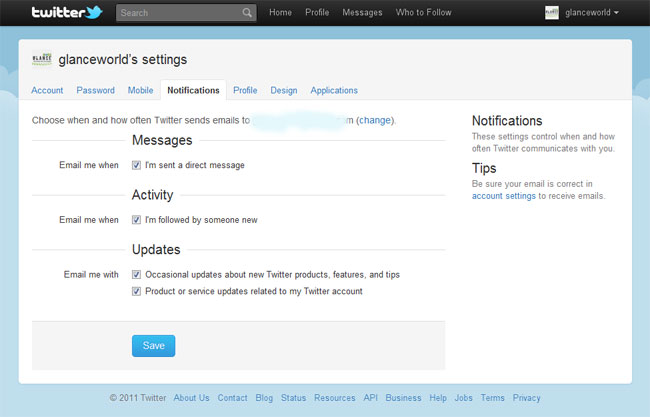Click the Save button
650x417 pixels.
[153, 346]
